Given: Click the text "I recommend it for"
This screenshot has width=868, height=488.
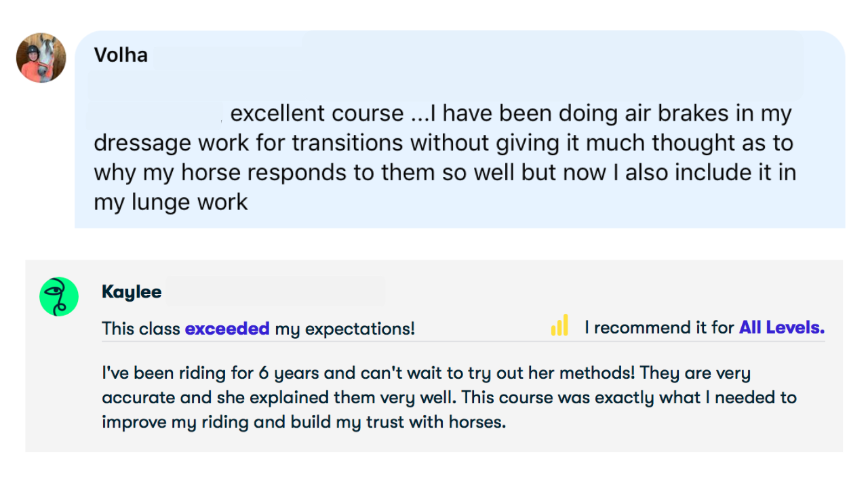Looking at the screenshot, I should 659,328.
